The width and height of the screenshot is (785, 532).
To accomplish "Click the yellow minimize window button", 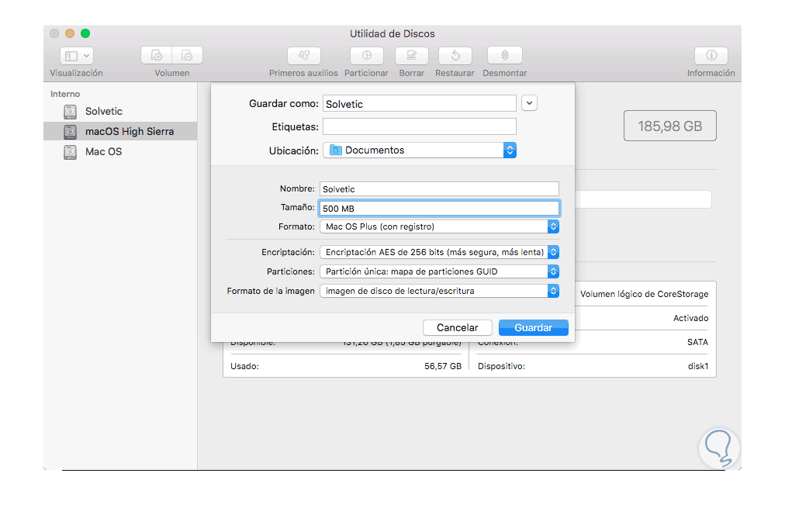I will pyautogui.click(x=70, y=33).
